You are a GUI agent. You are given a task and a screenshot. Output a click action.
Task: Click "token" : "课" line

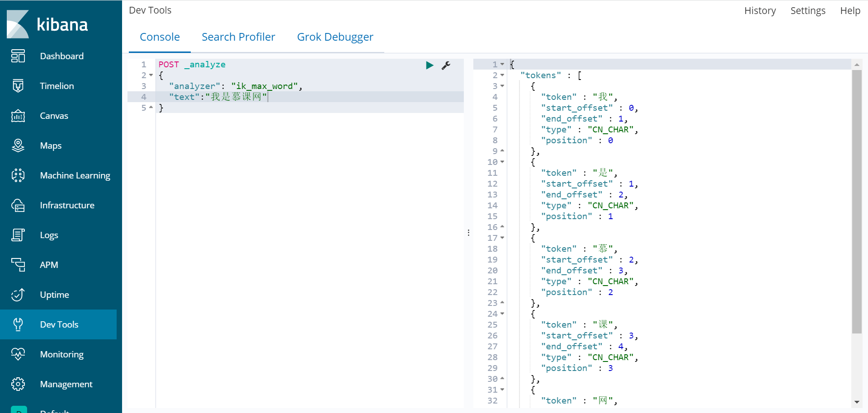(x=579, y=324)
